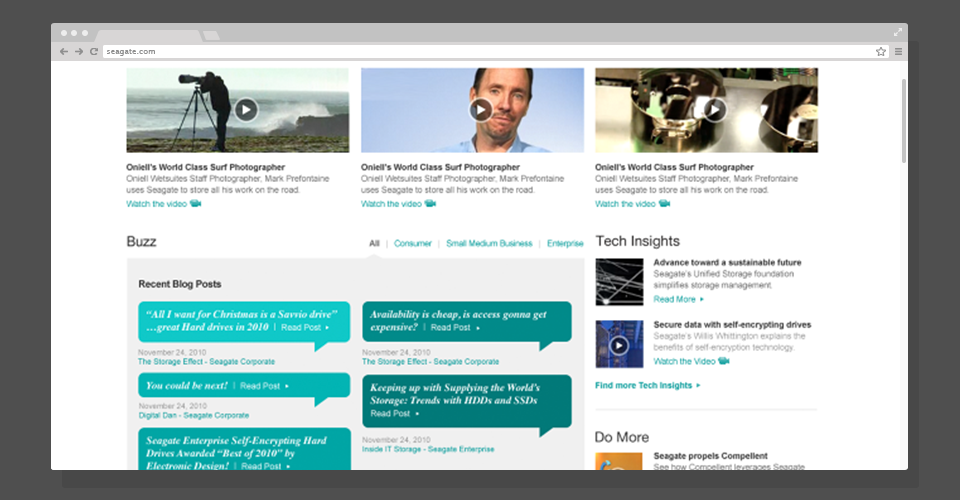This screenshot has height=500, width=960.
Task: Open 'Seagate propels Compellent' headline
Action: pos(710,456)
